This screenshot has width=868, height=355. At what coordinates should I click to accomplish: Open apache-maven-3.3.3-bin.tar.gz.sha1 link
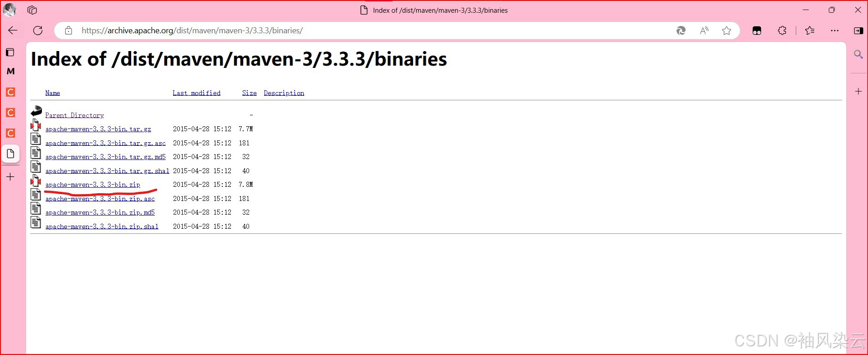coord(107,171)
